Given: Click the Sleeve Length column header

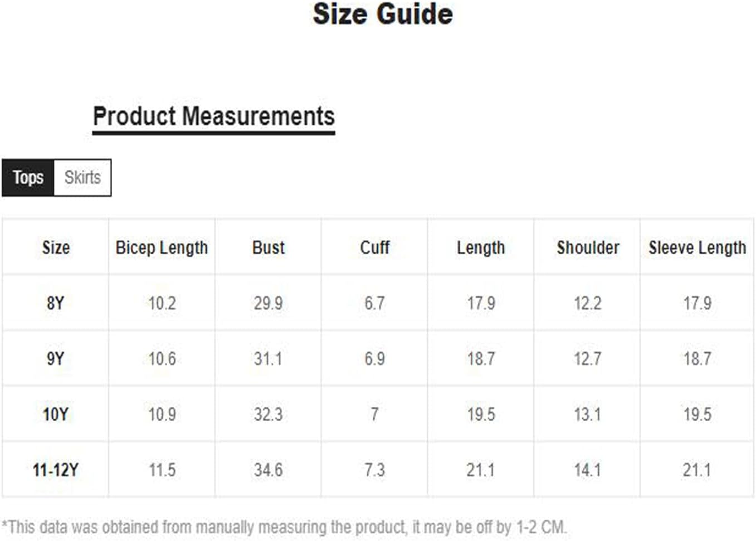Looking at the screenshot, I should click(x=697, y=247).
